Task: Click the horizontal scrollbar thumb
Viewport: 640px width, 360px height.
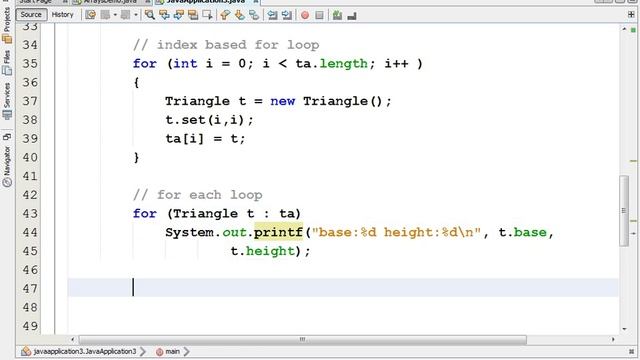Action: click(302, 340)
